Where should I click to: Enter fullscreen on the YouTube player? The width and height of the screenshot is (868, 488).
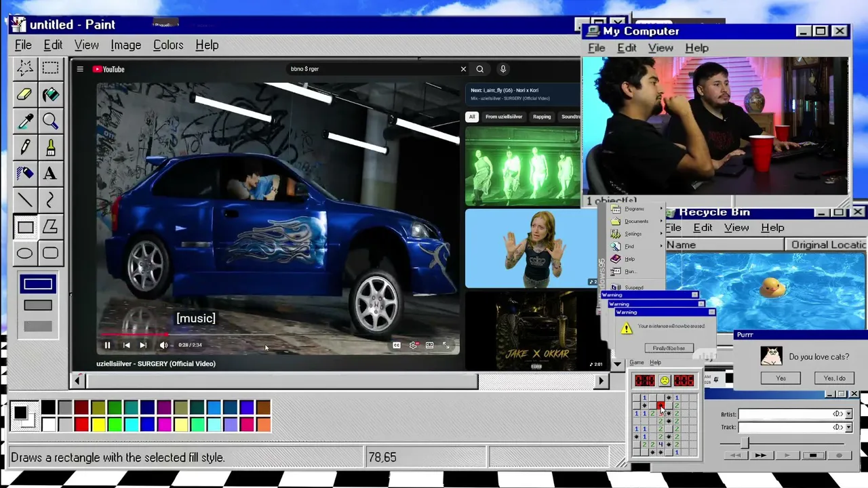click(x=446, y=345)
